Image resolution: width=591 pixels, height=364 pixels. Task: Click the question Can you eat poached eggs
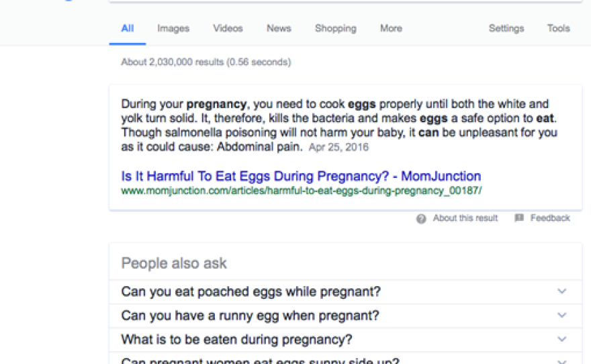(x=251, y=291)
